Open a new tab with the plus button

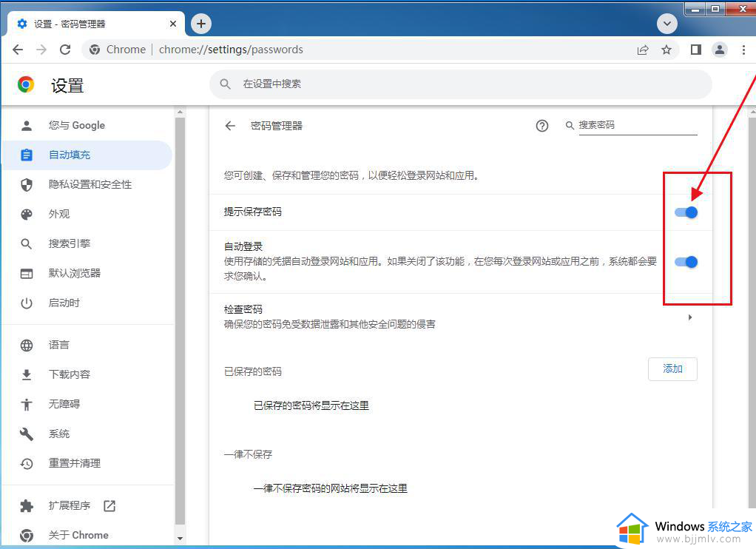click(201, 24)
